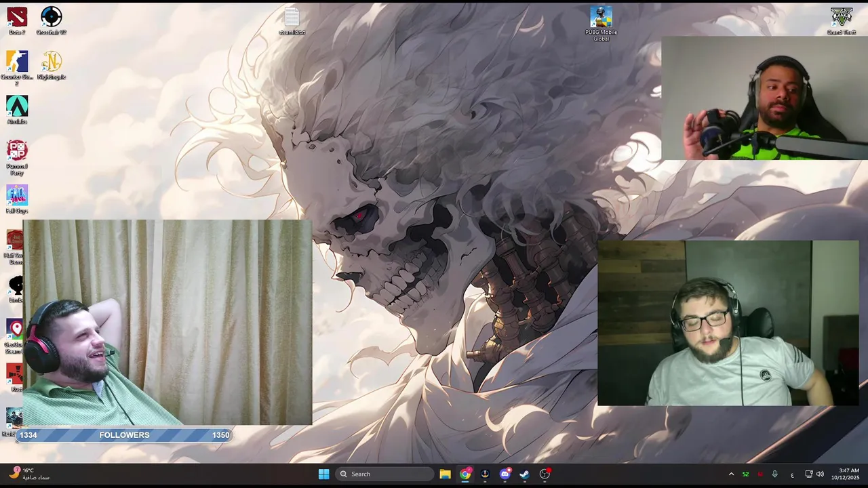This screenshot has height=488, width=868.
Task: Open the weather widget showing 16°C
Action: [x=29, y=474]
